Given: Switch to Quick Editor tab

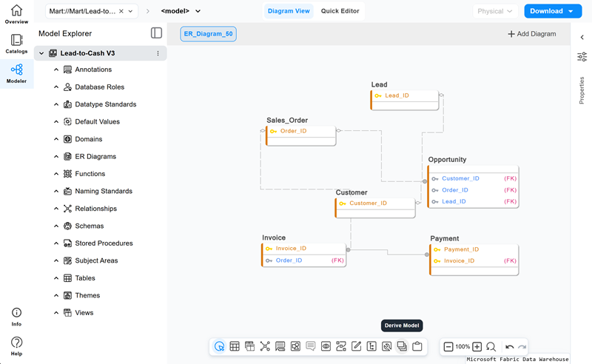Looking at the screenshot, I should point(340,11).
